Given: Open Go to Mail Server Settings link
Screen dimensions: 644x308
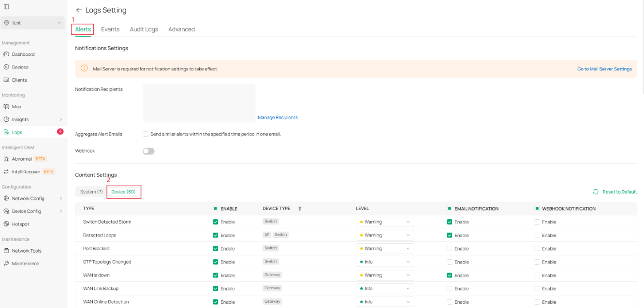Looking at the screenshot, I should point(604,69).
